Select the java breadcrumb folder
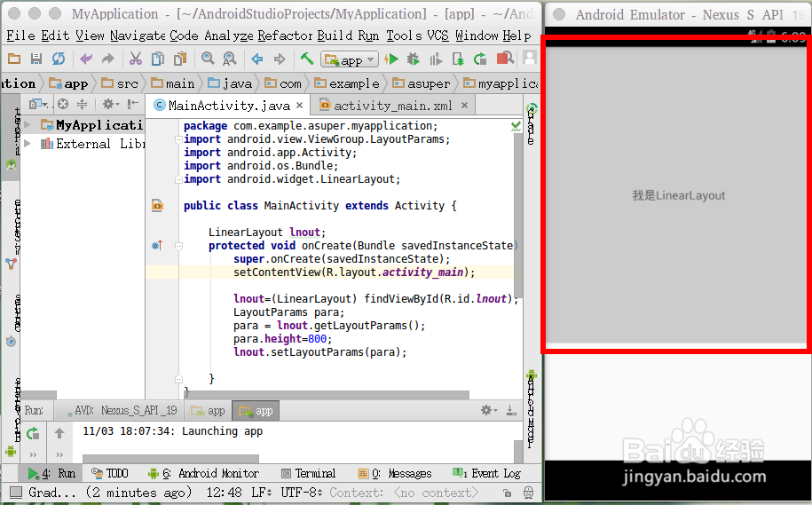Viewport: 812px width, 505px height. click(x=230, y=83)
